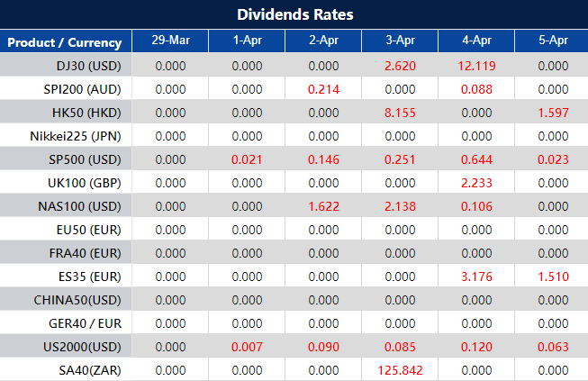
Task: Select the SPI200 (AUD) product row label
Action: (82, 89)
